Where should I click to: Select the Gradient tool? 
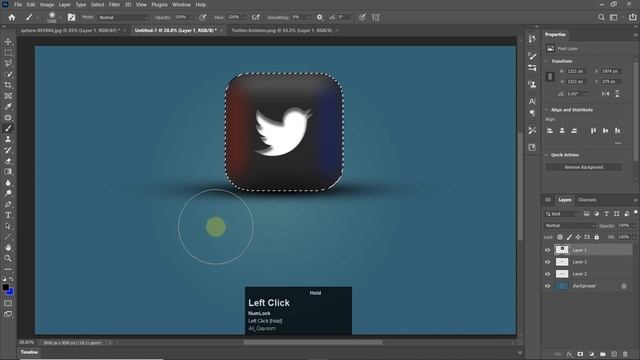pyautogui.click(x=8, y=171)
